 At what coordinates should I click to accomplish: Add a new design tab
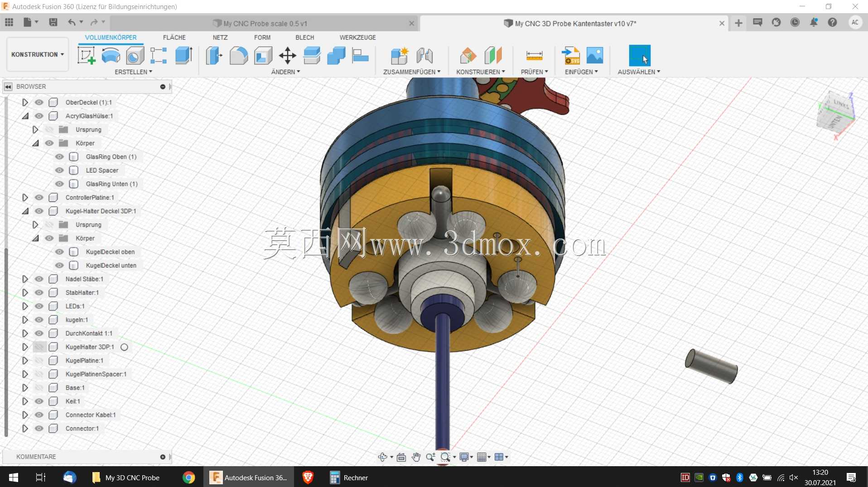(738, 23)
